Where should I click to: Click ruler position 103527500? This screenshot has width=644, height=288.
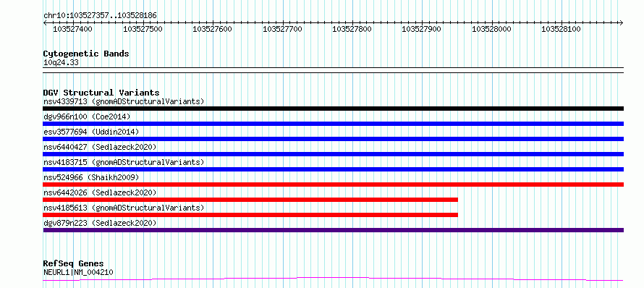tap(143, 29)
